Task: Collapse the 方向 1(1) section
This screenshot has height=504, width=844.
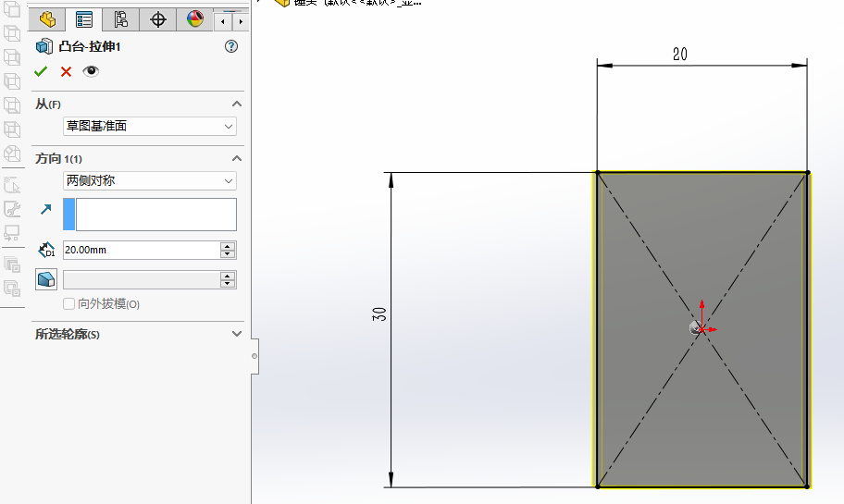Action: tap(236, 158)
